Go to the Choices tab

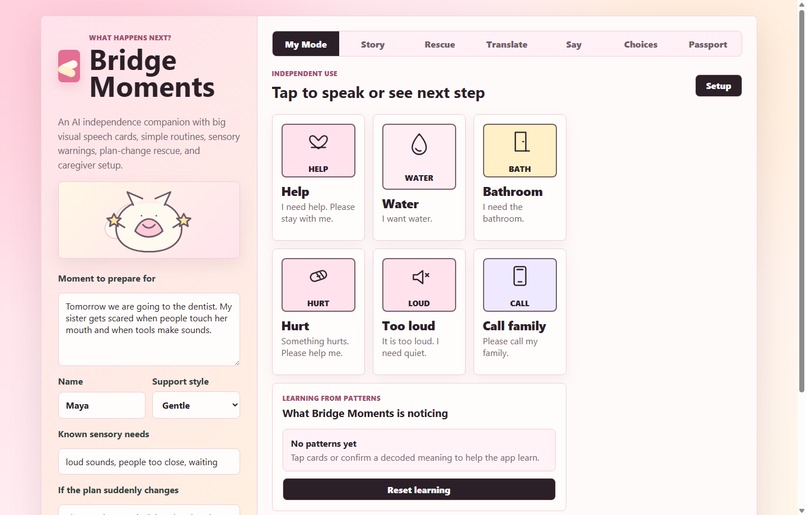click(x=640, y=44)
